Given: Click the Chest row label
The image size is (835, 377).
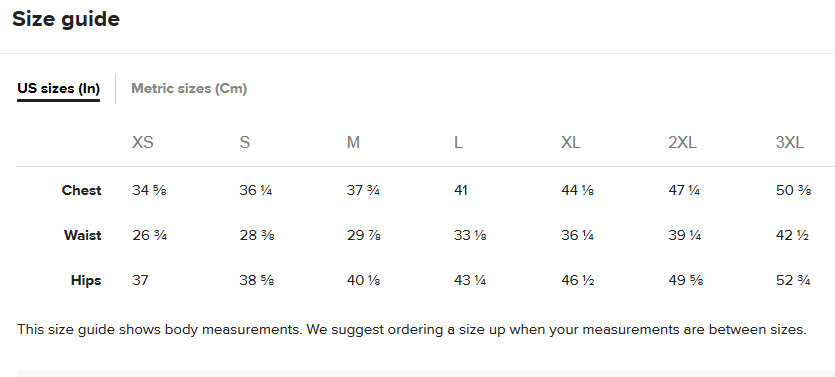Looking at the screenshot, I should (x=81, y=190).
